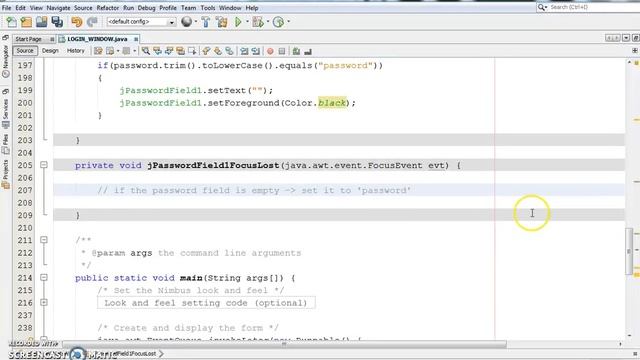Close the LOGIN_WINDOW.java tab
Image resolution: width=640 pixels, height=360 pixels.
[x=136, y=39]
